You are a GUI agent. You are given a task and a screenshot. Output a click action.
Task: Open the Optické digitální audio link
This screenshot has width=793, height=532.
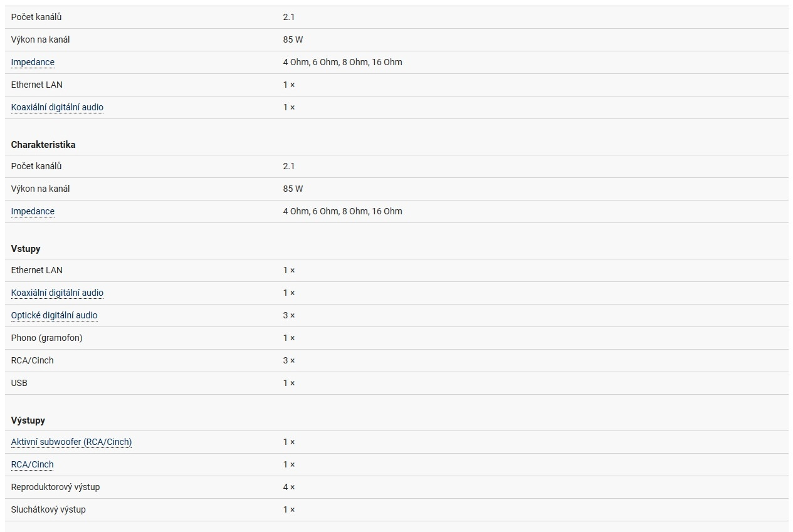55,315
